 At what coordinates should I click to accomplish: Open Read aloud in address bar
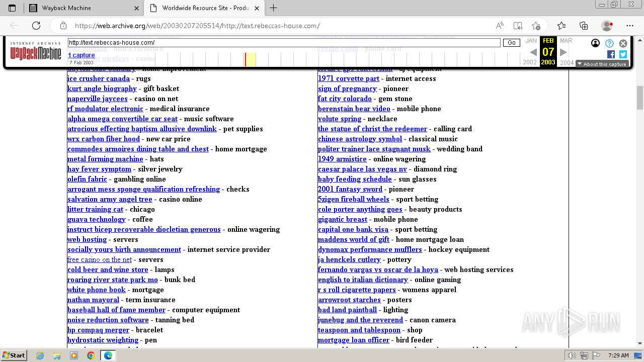(x=500, y=26)
